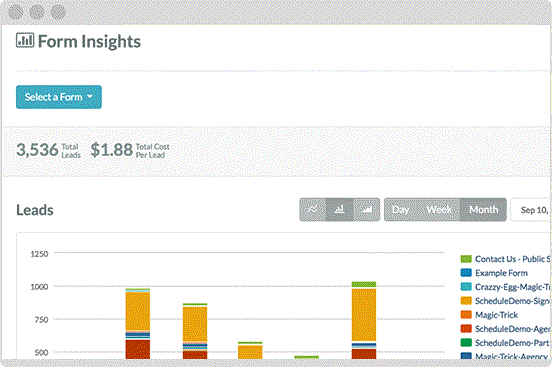Toggle Example Form legend swatch
Image resolution: width=552 pixels, height=368 pixels.
(x=466, y=273)
